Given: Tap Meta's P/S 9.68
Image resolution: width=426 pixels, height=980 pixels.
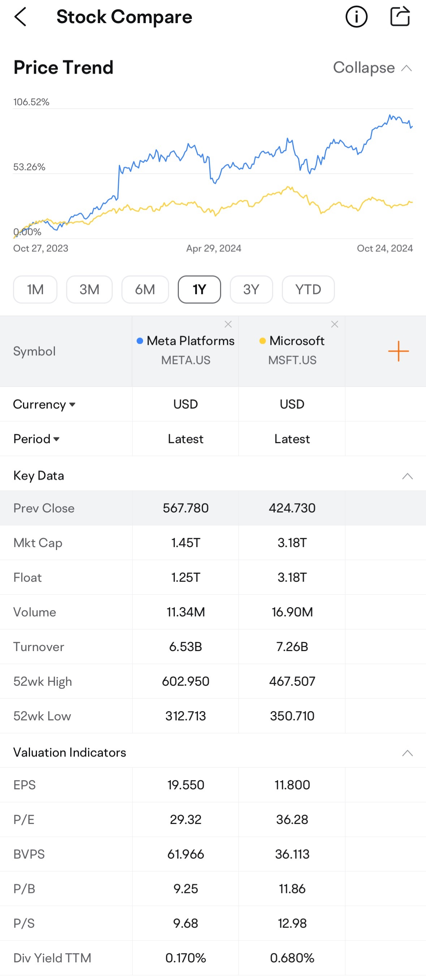Looking at the screenshot, I should (186, 923).
